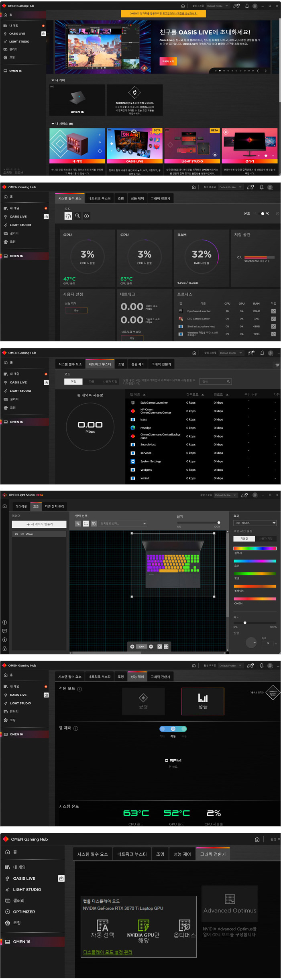Select the second mode icon on the System Vitals screen
The width and height of the screenshot is (281, 980).
(77, 216)
